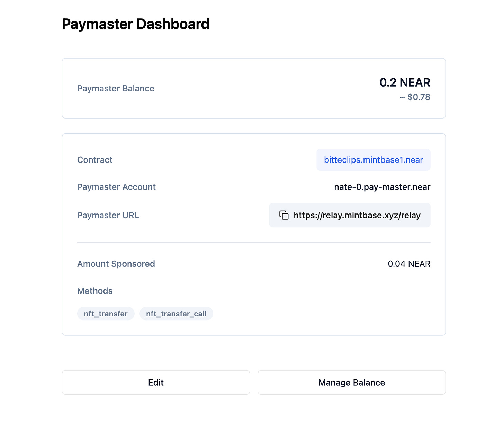
Task: Click the Methods label
Action: point(95,291)
